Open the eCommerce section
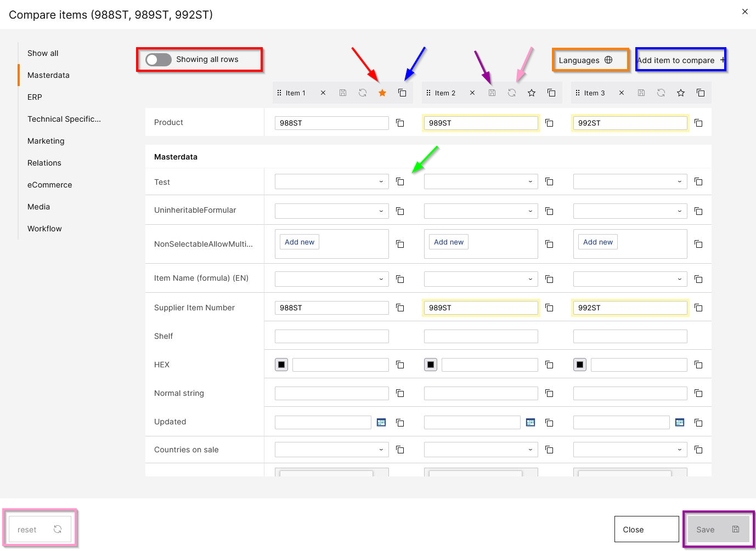This screenshot has height=551, width=756. tap(50, 185)
